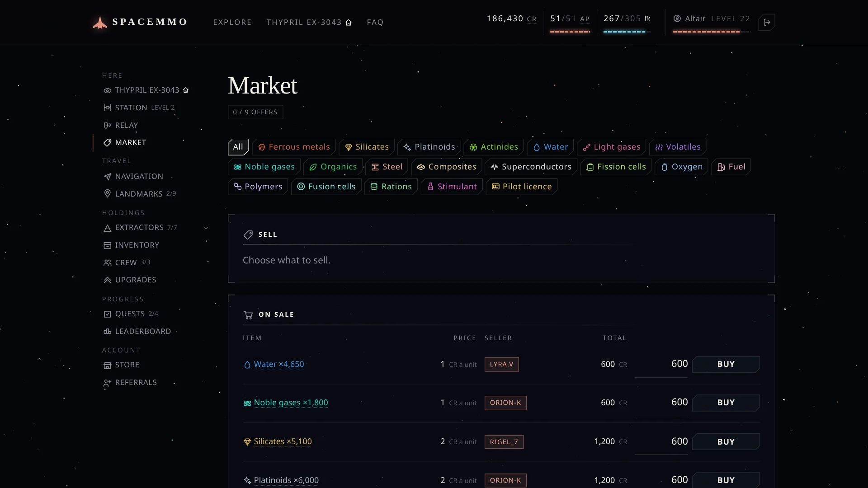Toggle the Noble gases filter chip

coord(264,167)
